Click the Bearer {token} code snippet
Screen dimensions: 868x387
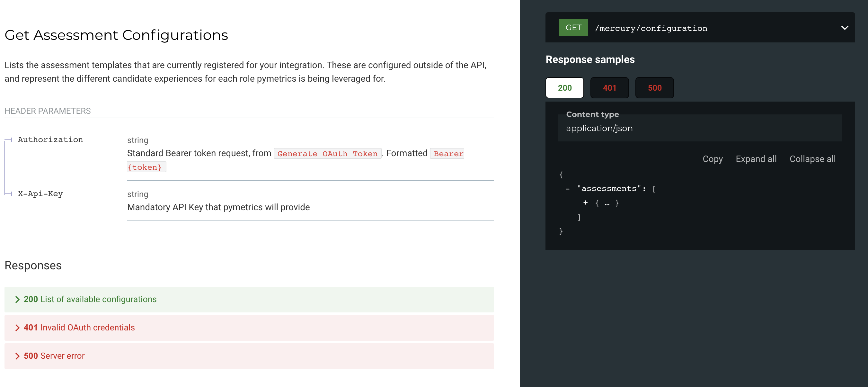146,166
